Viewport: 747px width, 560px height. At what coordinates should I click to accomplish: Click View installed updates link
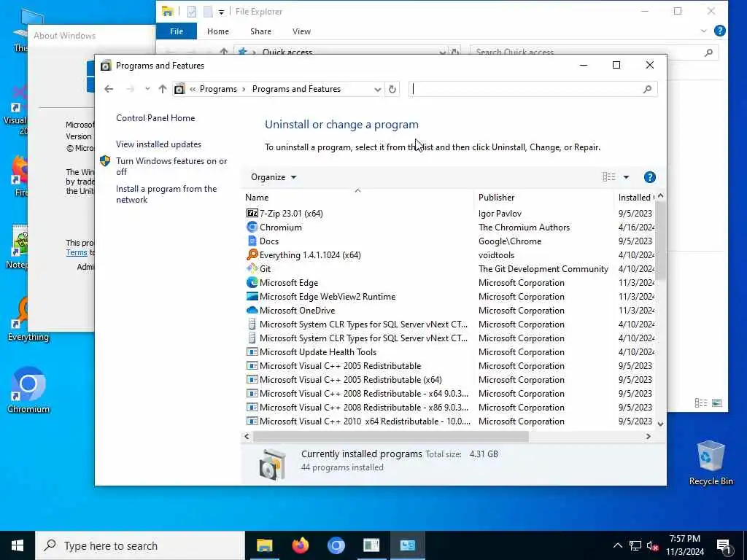(158, 144)
